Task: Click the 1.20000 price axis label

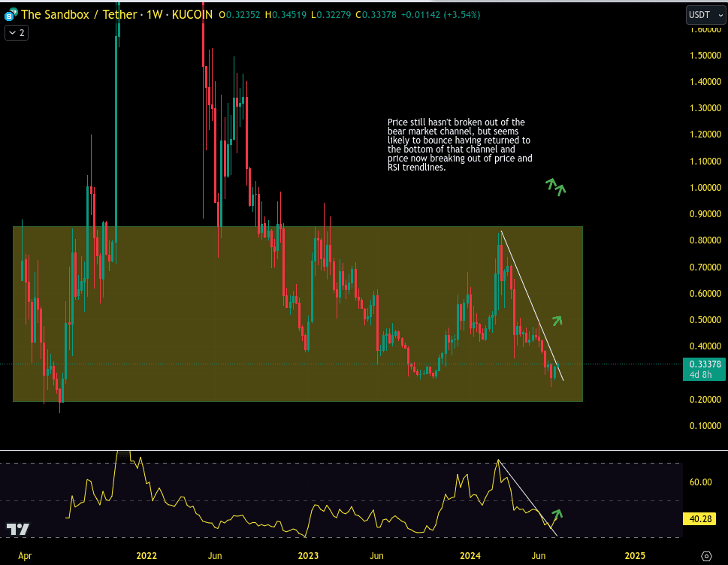Action: pos(705,134)
